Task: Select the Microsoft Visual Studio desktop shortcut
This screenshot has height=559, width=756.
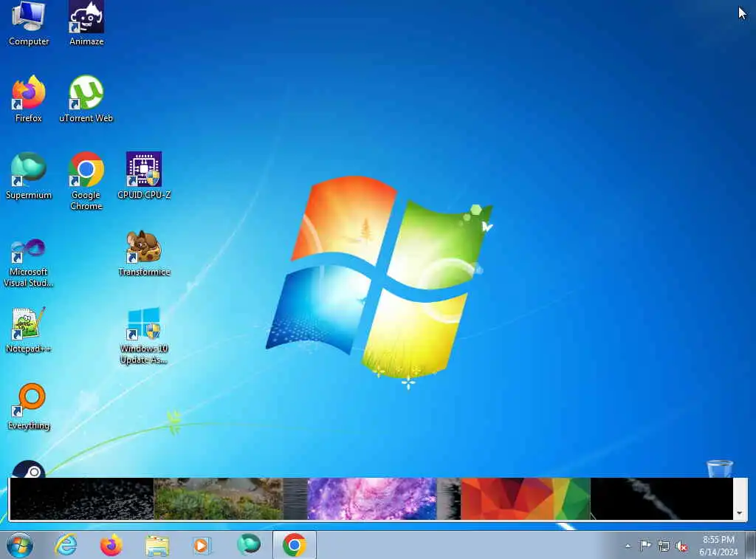Action: point(29,263)
